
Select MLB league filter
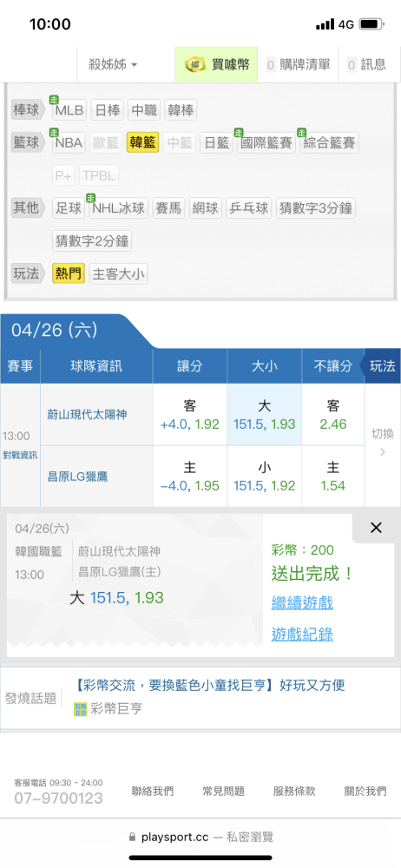point(69,111)
